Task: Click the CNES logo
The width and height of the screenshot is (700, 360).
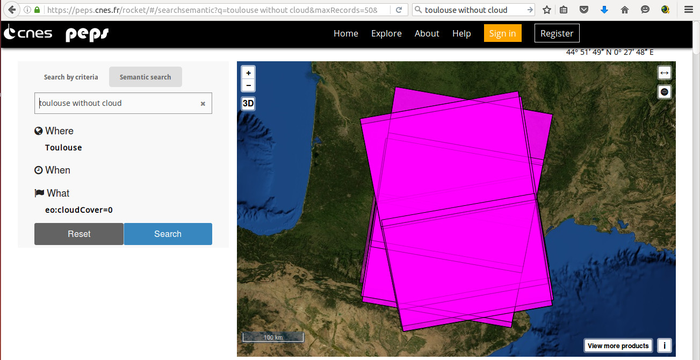Action: tap(28, 33)
